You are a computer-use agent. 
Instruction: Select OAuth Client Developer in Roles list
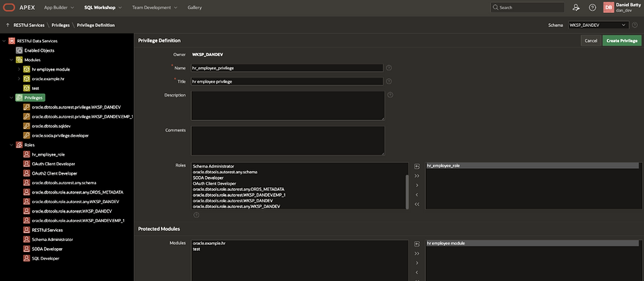(x=214, y=183)
